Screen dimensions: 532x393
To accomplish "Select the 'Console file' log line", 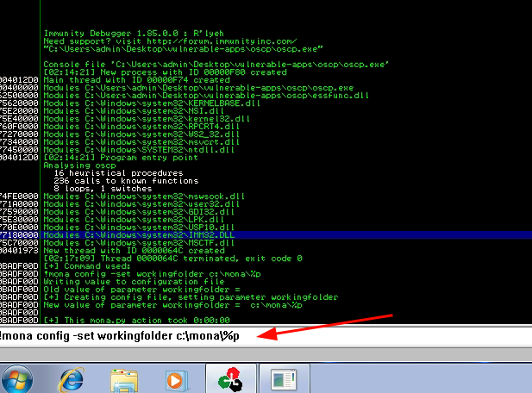I will pyautogui.click(x=216, y=65).
